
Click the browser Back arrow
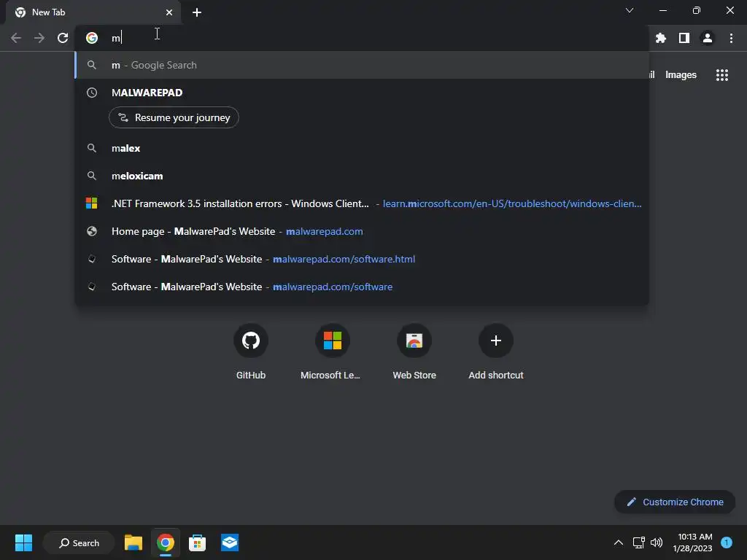16,38
